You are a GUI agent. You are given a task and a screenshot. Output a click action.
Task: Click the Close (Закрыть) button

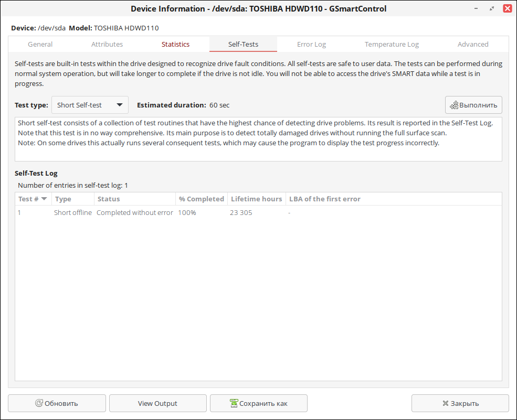point(460,403)
